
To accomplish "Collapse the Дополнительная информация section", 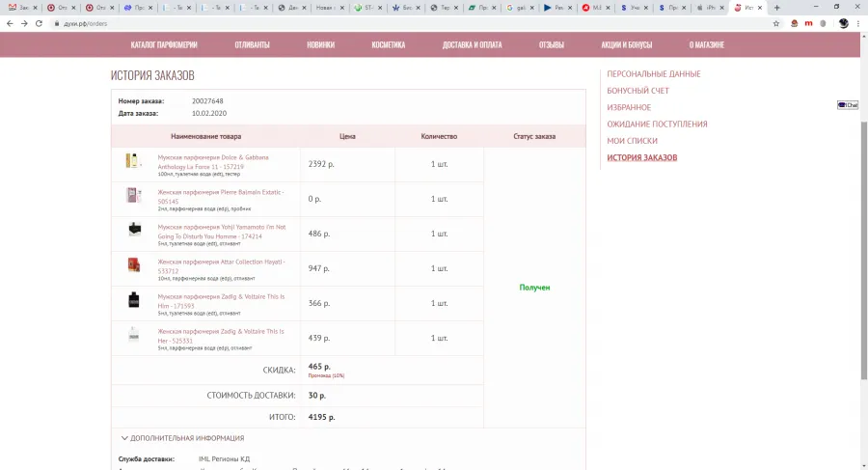I will (x=182, y=438).
